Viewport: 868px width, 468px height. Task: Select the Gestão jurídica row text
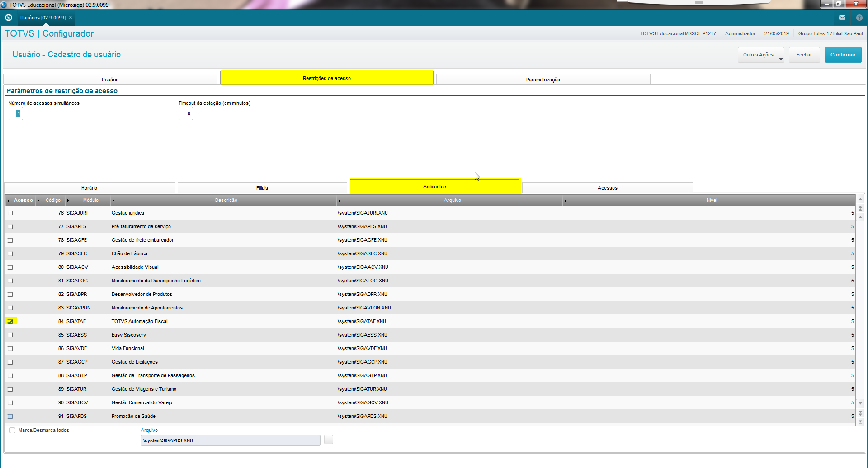[x=128, y=213]
